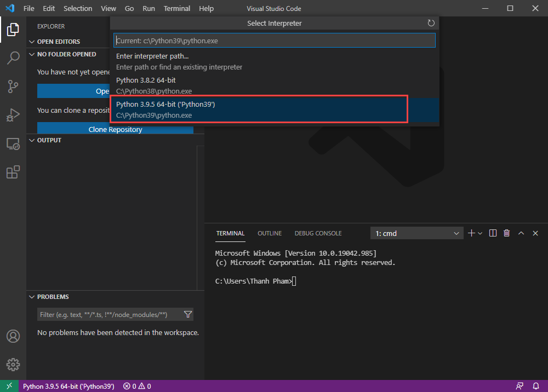Open the Run and Debug view

13,115
